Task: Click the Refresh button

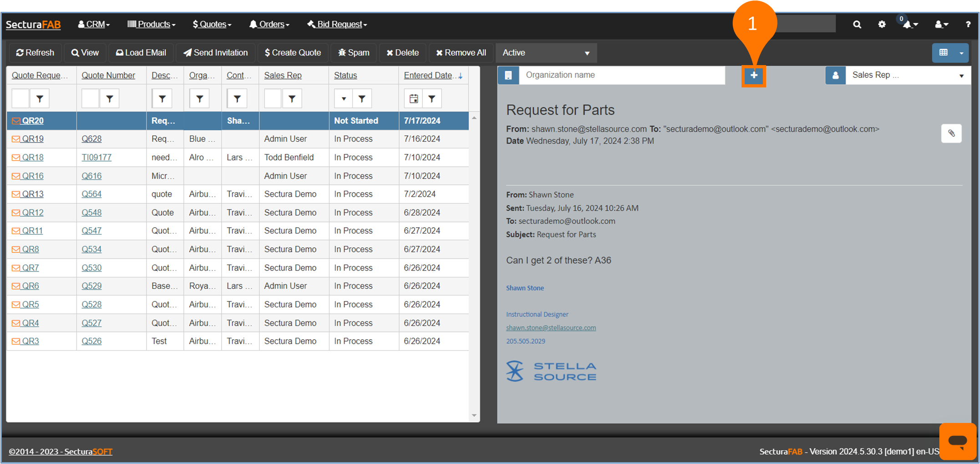Action: [x=35, y=53]
